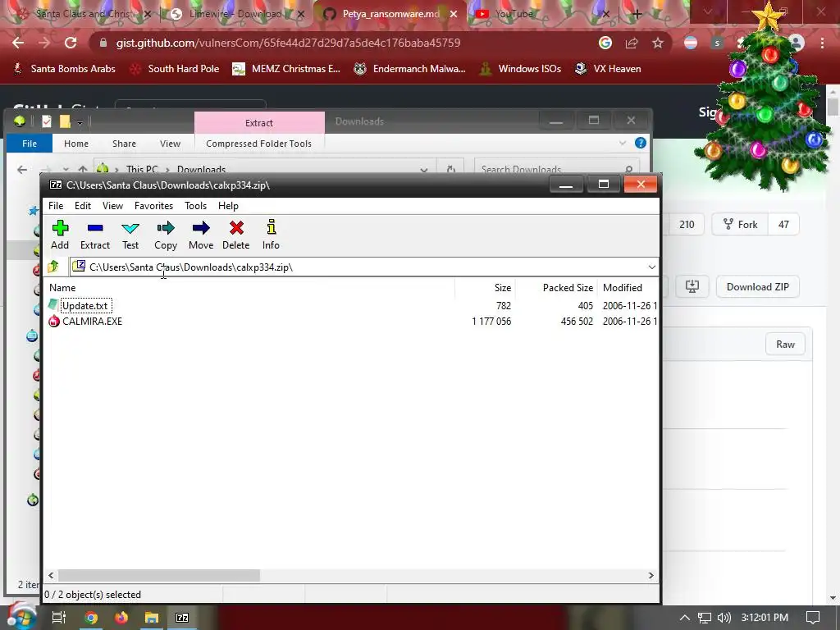Open the Edit menu in 7-Zip

point(83,206)
